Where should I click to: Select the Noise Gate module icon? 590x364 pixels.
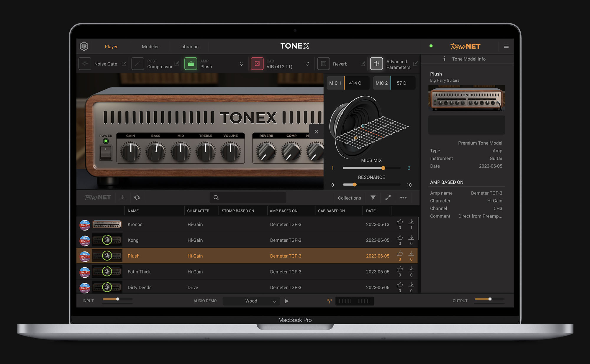coord(85,64)
